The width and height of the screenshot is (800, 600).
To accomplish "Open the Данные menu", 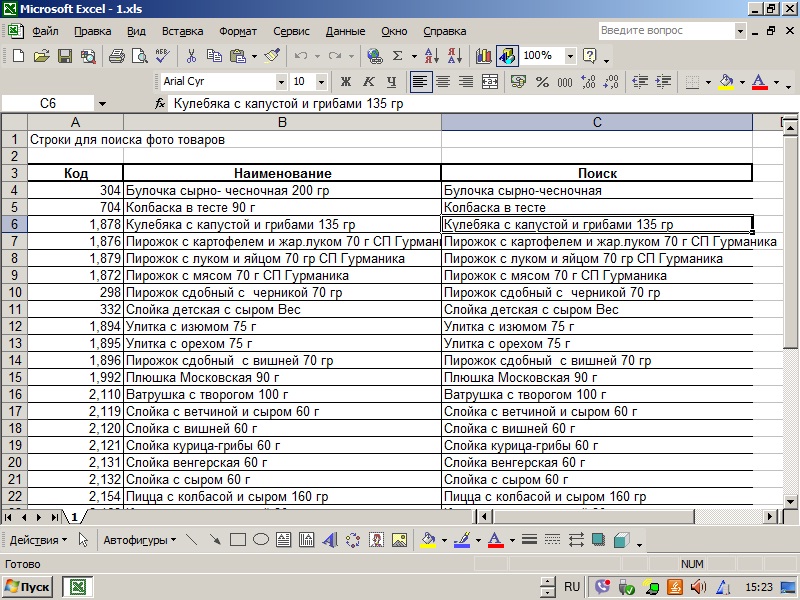I will tap(345, 31).
